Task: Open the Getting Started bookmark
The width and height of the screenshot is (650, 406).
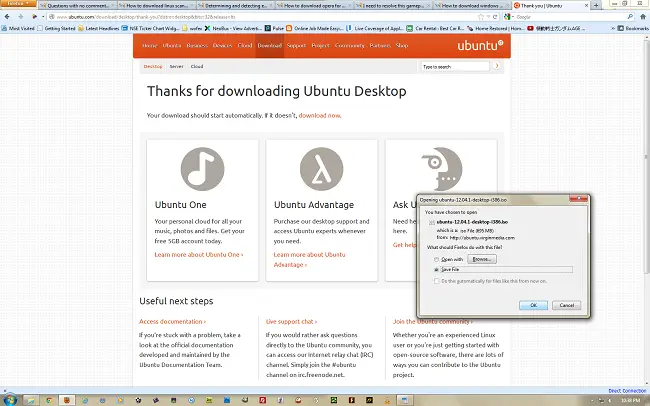Action: tap(56, 28)
